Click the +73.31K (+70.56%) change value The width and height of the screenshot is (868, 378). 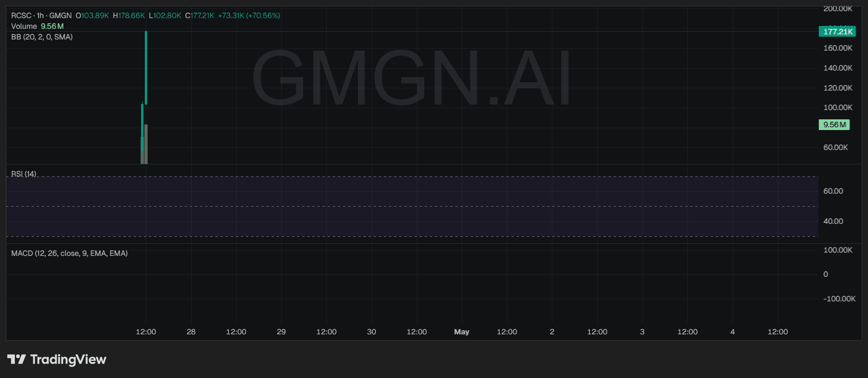point(249,15)
